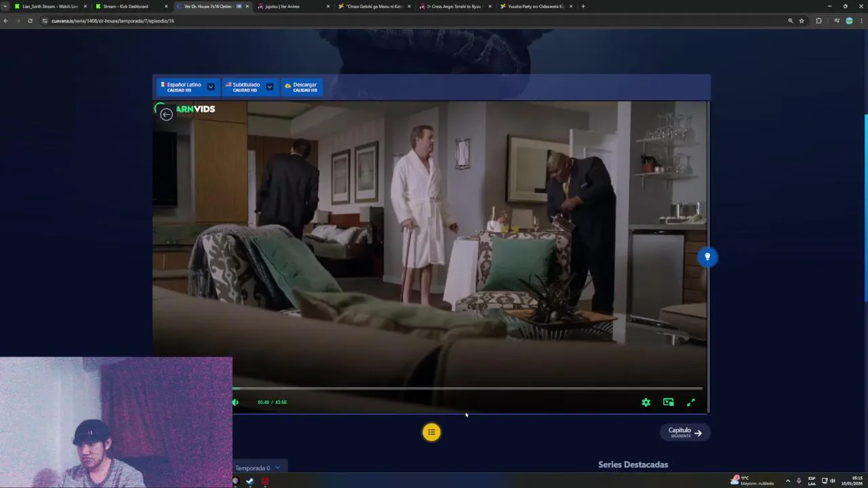Viewport: 868px width, 488px height.
Task: Open the yellow episode list button
Action: point(431,432)
